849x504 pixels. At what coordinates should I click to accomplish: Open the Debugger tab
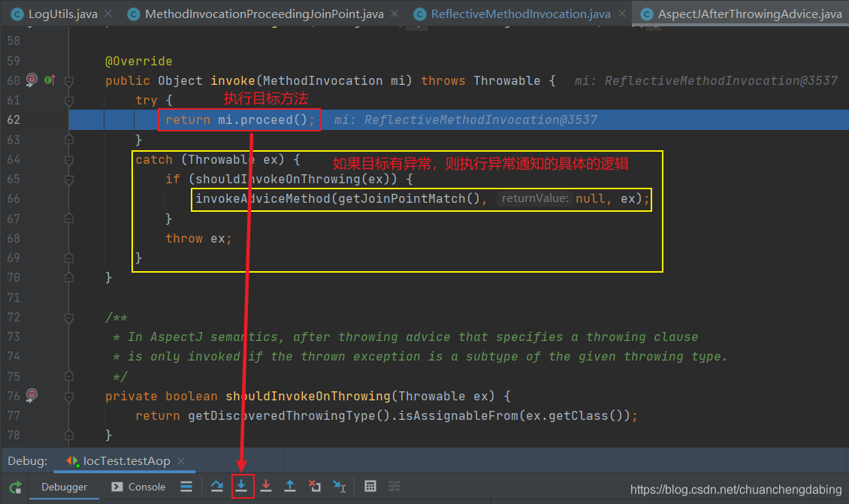click(x=64, y=487)
